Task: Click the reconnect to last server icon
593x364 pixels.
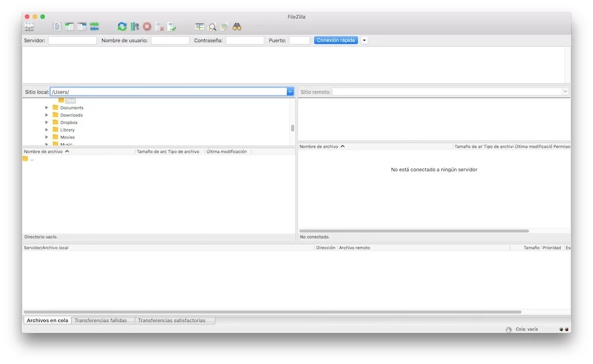Action: (172, 27)
